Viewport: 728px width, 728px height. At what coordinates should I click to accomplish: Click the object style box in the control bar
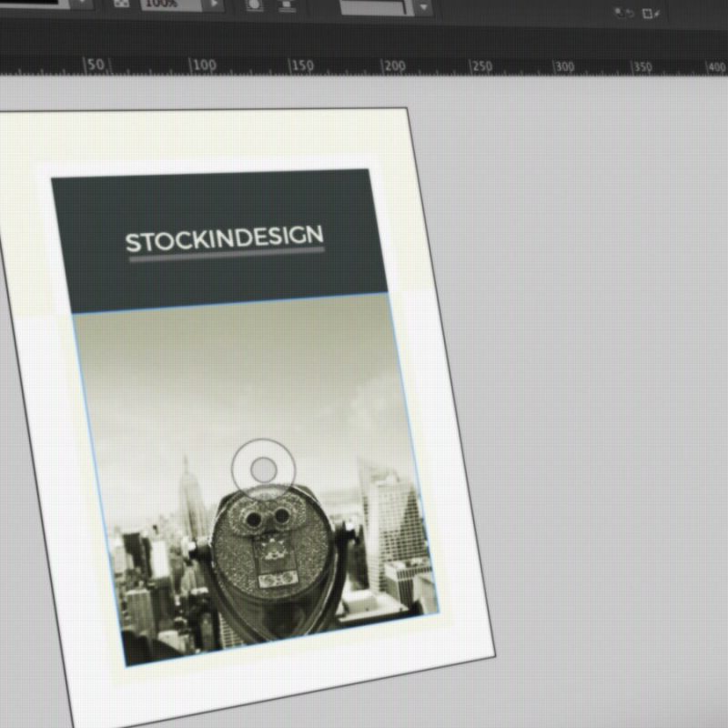[x=376, y=7]
